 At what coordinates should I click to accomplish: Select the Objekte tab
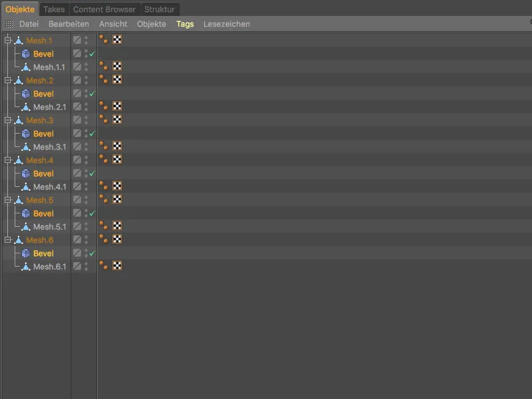20,9
